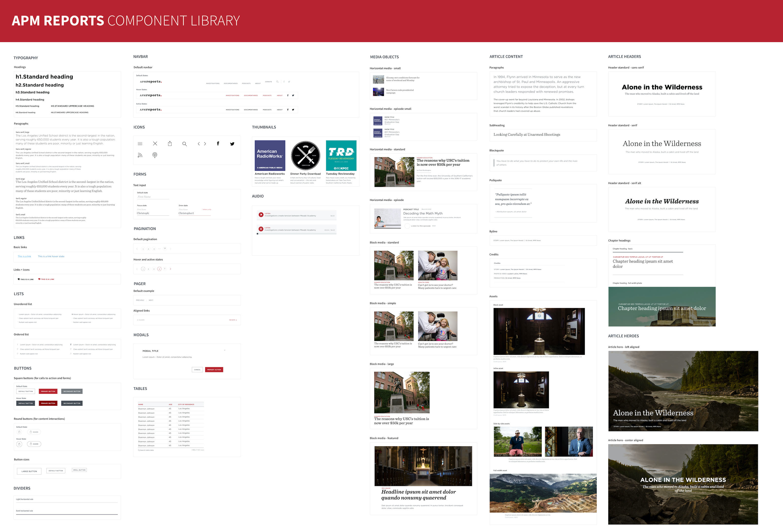Click the SHARE pill button under Default State
Viewport: 783px width, 532px height.
click(34, 432)
